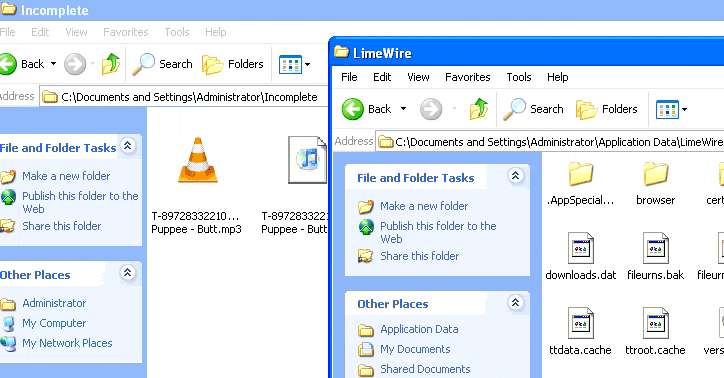
Task: Open the Views dropdown arrow in the LimeWire window
Action: coord(684,109)
